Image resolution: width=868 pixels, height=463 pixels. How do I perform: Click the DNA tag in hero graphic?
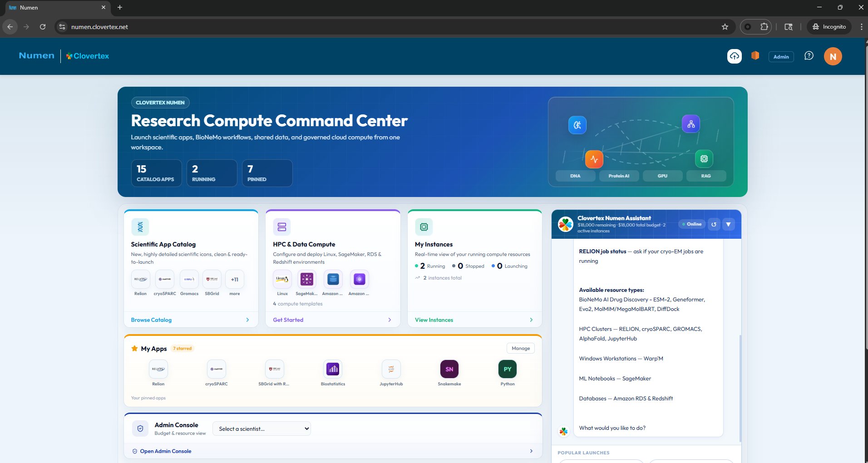point(575,176)
